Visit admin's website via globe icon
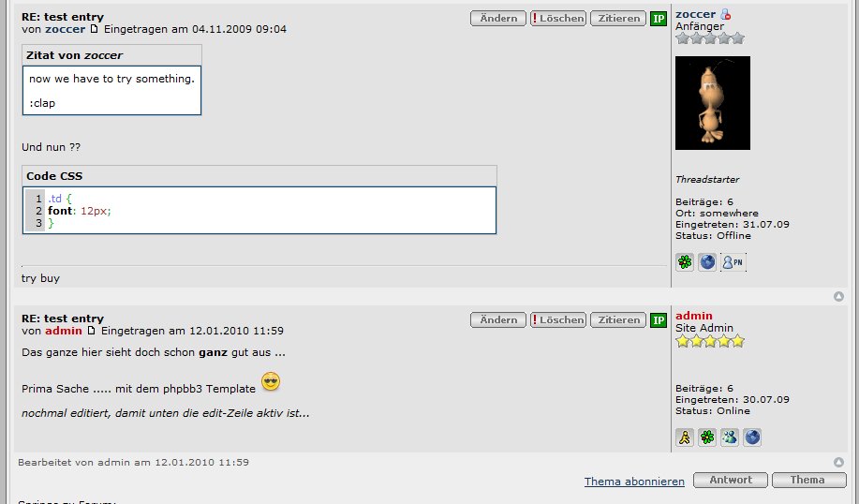The image size is (859, 504). click(x=752, y=437)
